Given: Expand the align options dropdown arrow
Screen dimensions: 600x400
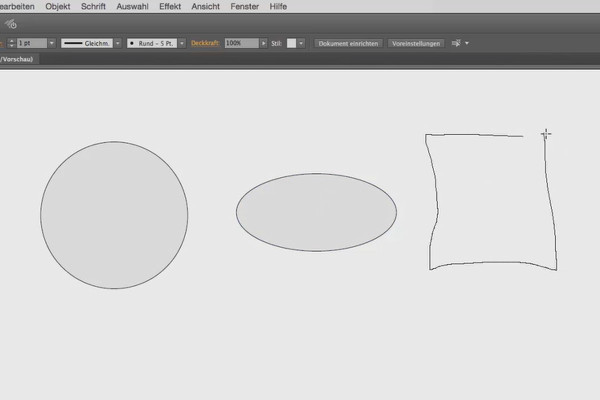Looking at the screenshot, I should (x=467, y=43).
